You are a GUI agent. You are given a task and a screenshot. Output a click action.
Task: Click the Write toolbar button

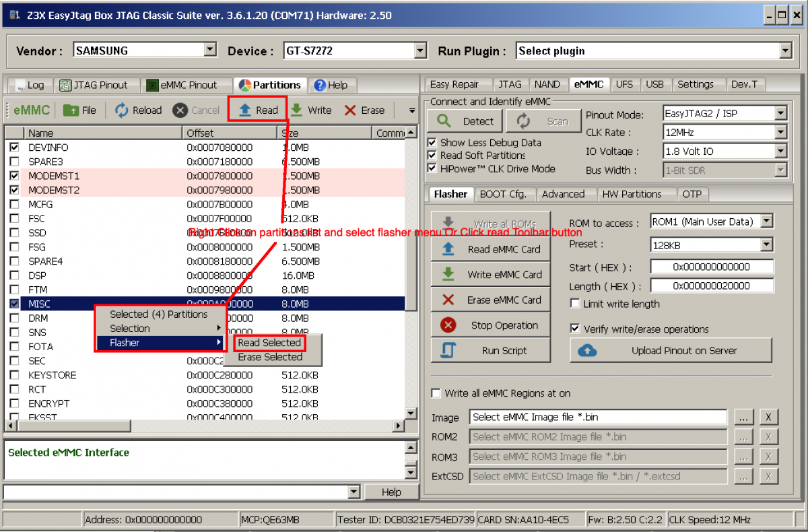tap(311, 110)
